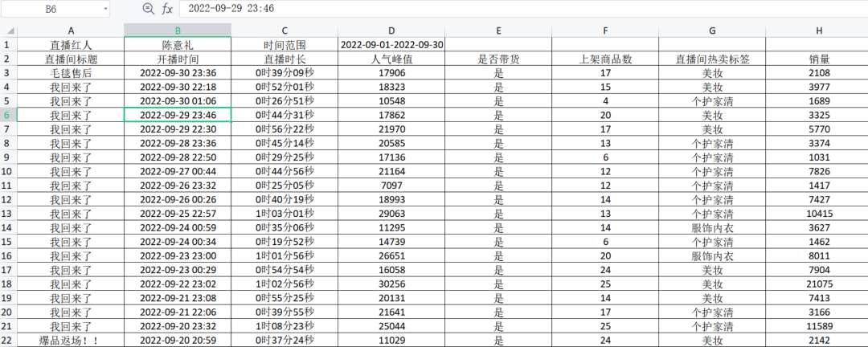Open the fx insert function dialog
The image size is (868, 347).
(167, 9)
